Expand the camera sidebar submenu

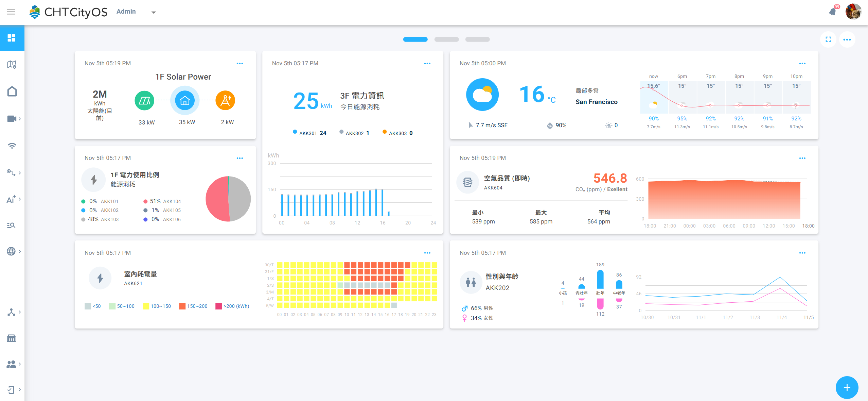[14, 119]
